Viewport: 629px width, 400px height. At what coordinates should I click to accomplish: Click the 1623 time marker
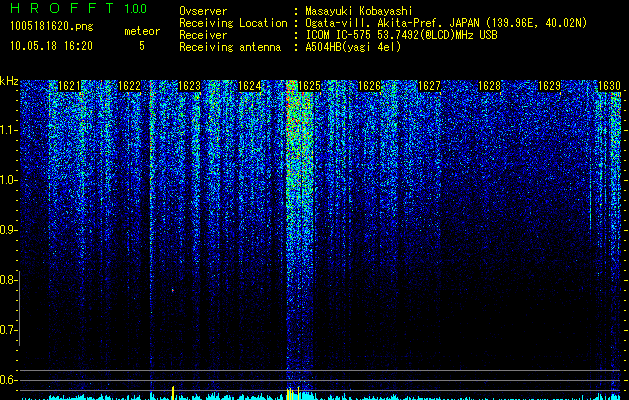coord(189,86)
